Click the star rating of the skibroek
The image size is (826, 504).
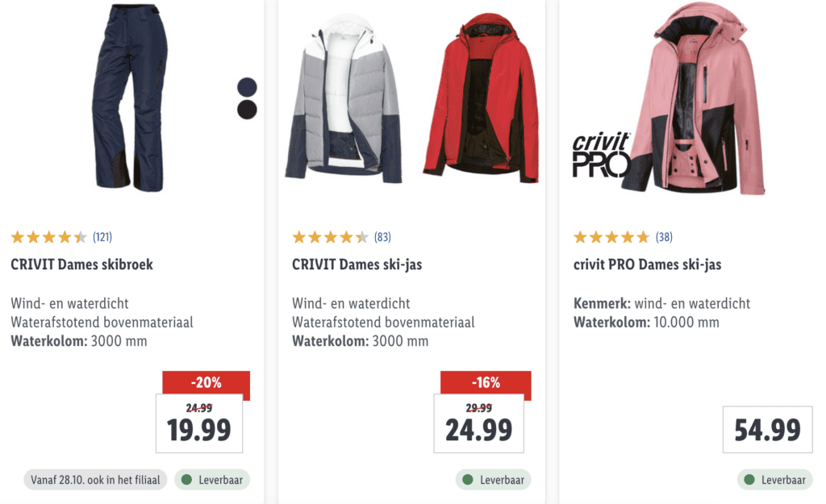[x=49, y=237]
